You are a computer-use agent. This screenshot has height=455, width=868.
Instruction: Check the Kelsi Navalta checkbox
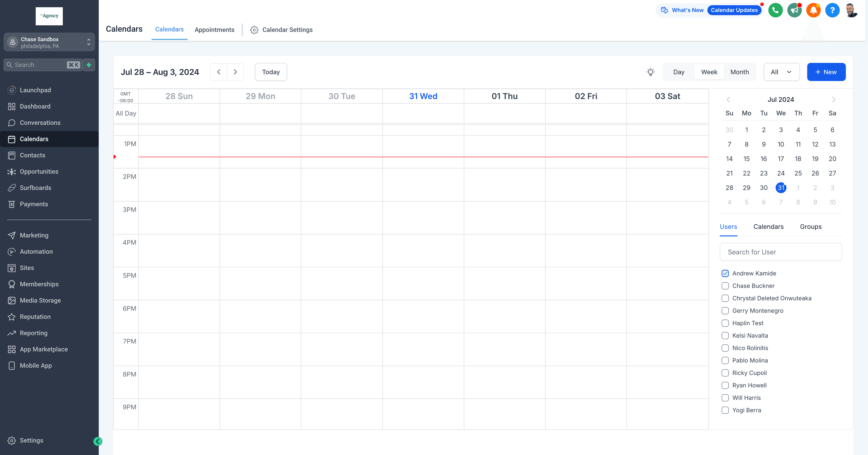725,336
